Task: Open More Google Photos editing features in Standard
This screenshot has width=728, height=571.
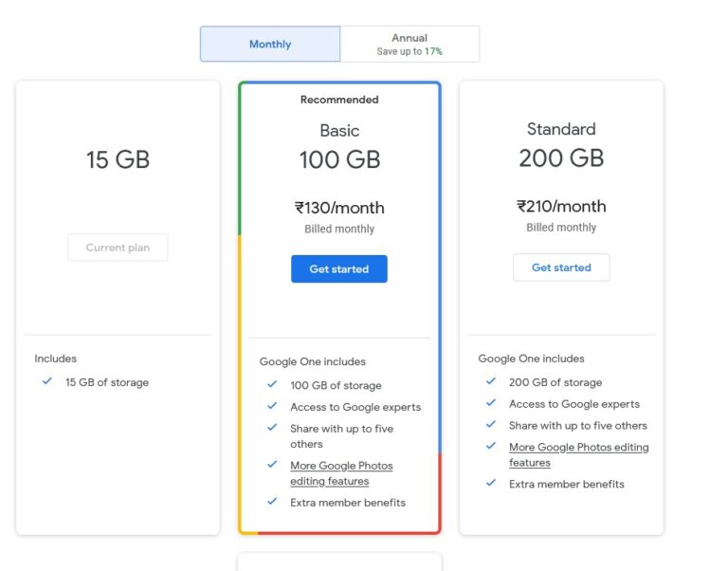Action: 579,455
